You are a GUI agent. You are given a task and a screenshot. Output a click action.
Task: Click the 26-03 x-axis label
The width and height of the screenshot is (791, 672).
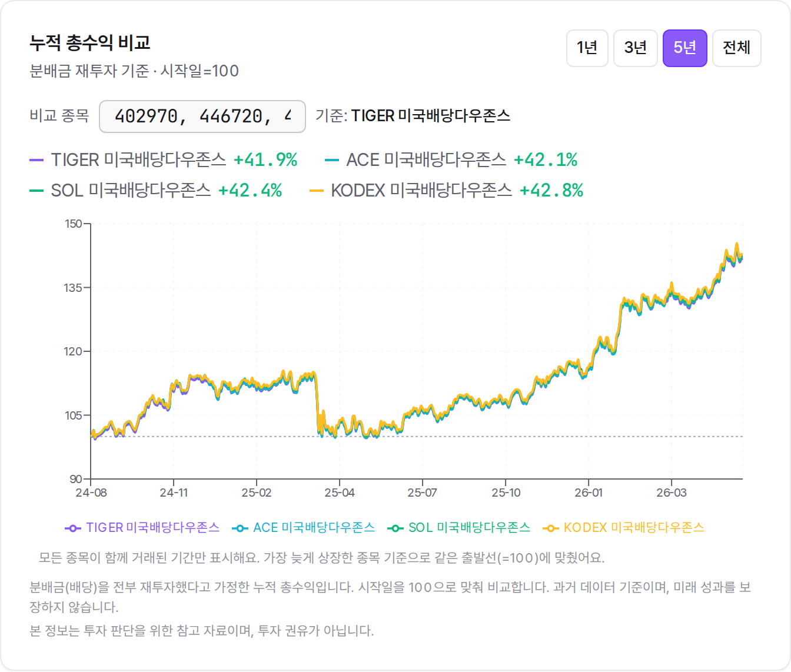tap(672, 493)
